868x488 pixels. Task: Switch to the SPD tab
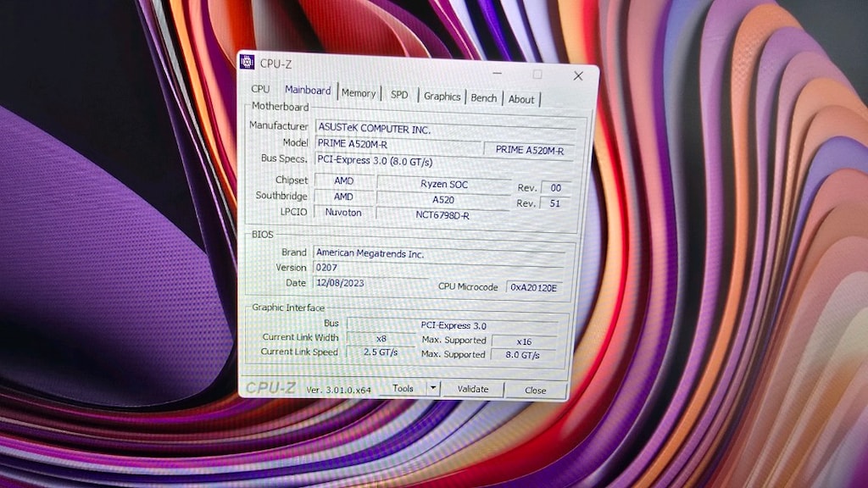click(x=399, y=95)
